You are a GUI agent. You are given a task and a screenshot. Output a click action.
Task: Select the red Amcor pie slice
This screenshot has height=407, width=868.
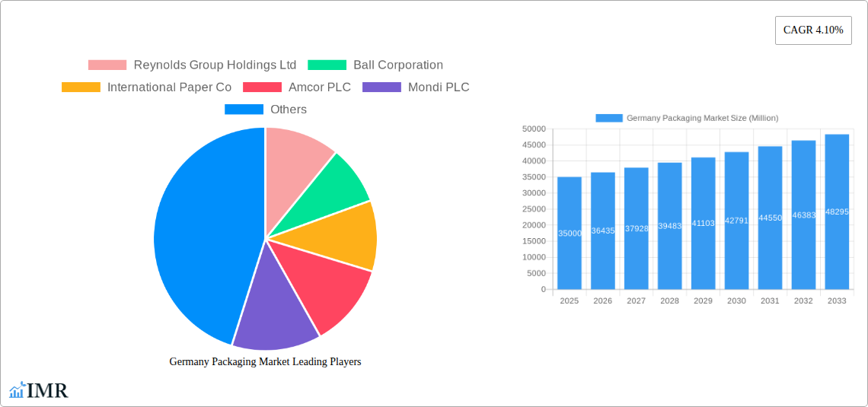pyautogui.click(x=327, y=289)
